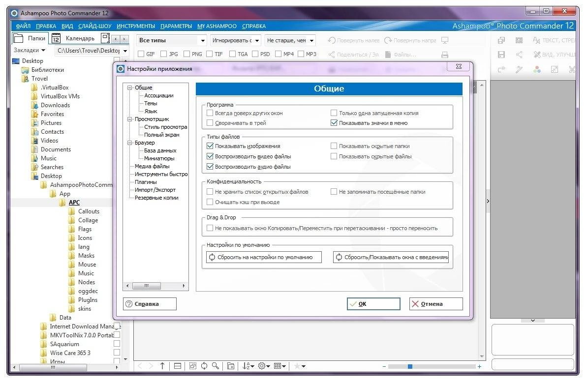Switch to the Папки tab
The width and height of the screenshot is (588, 385).
[x=30, y=38]
